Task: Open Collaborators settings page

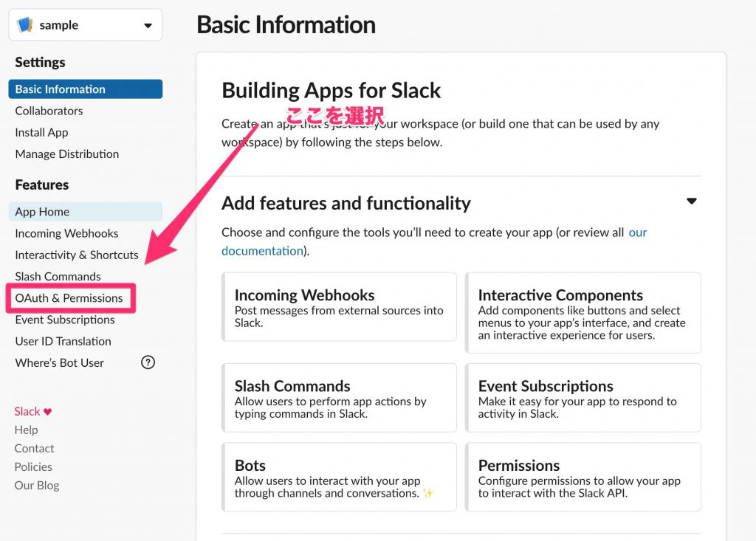Action: tap(49, 111)
